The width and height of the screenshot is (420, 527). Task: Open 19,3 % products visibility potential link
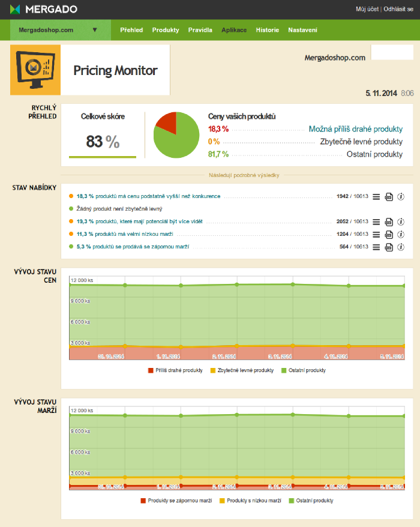139,221
